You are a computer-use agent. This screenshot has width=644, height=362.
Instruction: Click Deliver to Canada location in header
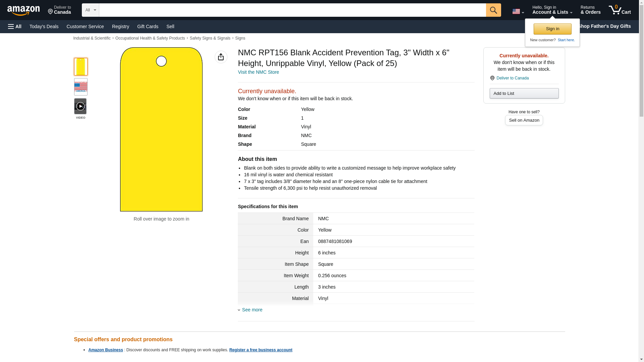tap(59, 10)
